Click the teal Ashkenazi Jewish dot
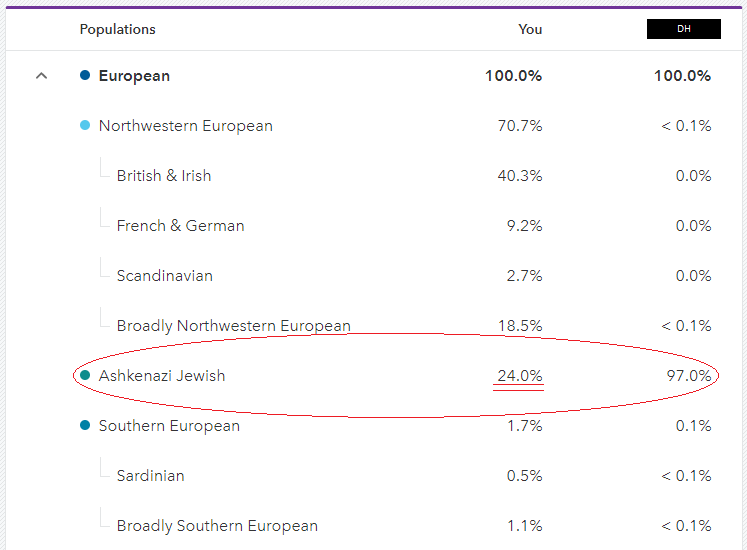Screen dimensions: 747x550 tap(85, 376)
